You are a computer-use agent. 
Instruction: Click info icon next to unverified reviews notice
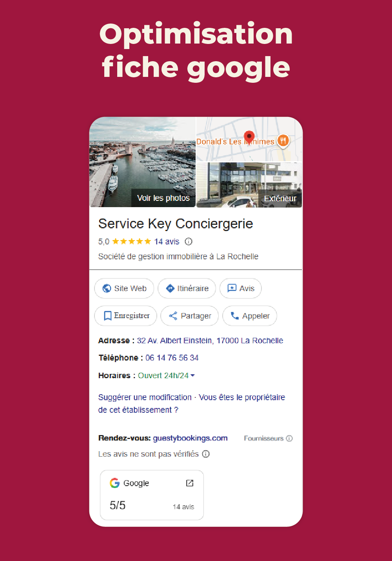coord(206,454)
